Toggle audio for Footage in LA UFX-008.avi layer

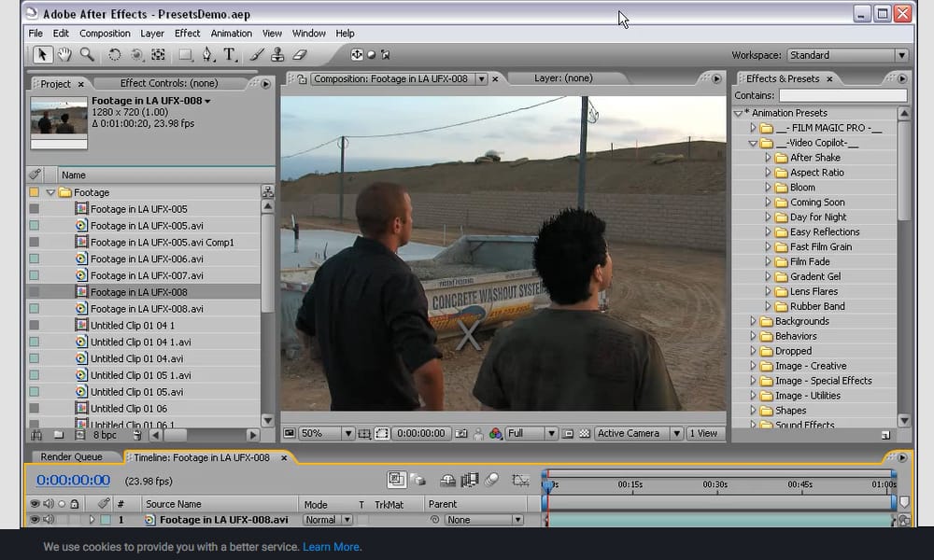[48, 520]
